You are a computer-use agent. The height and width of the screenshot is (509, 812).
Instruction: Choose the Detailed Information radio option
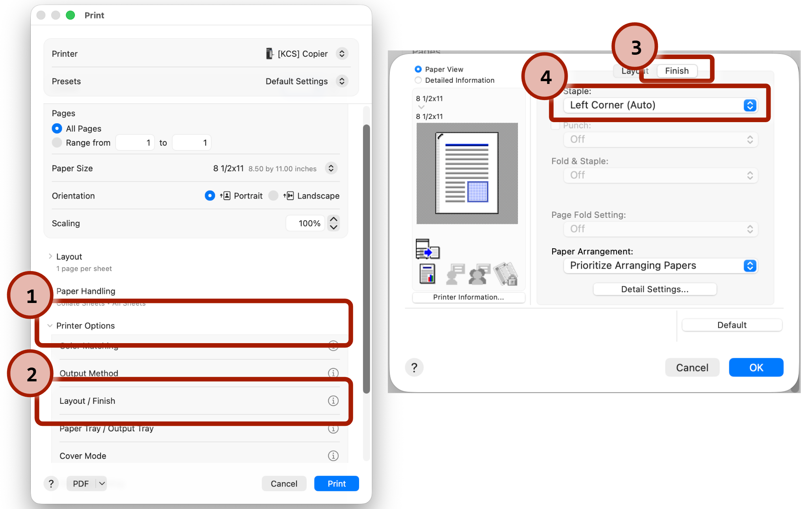click(418, 80)
